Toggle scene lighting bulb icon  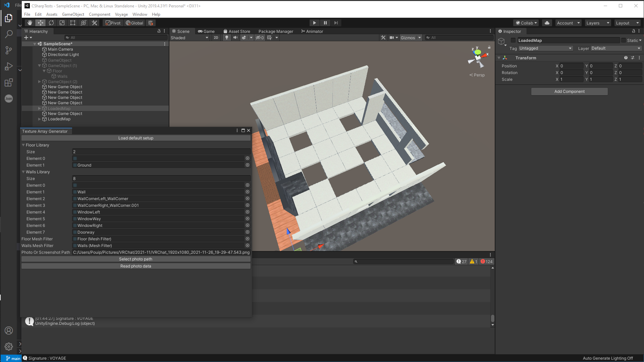pyautogui.click(x=227, y=38)
